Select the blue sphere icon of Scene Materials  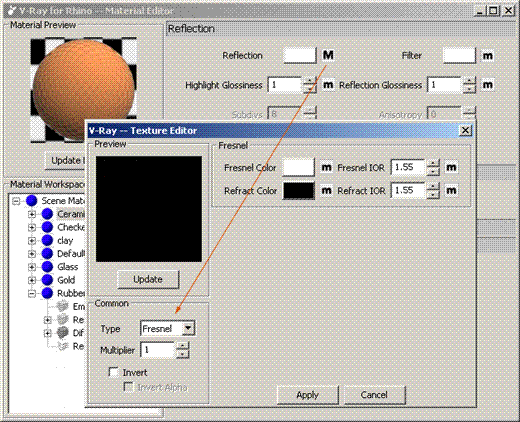click(x=32, y=201)
